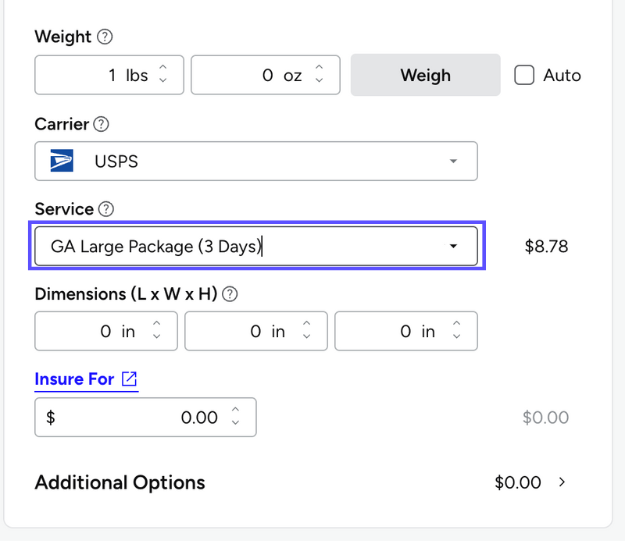The width and height of the screenshot is (625, 541).
Task: Click the external link icon beside Insure For
Action: 129,379
